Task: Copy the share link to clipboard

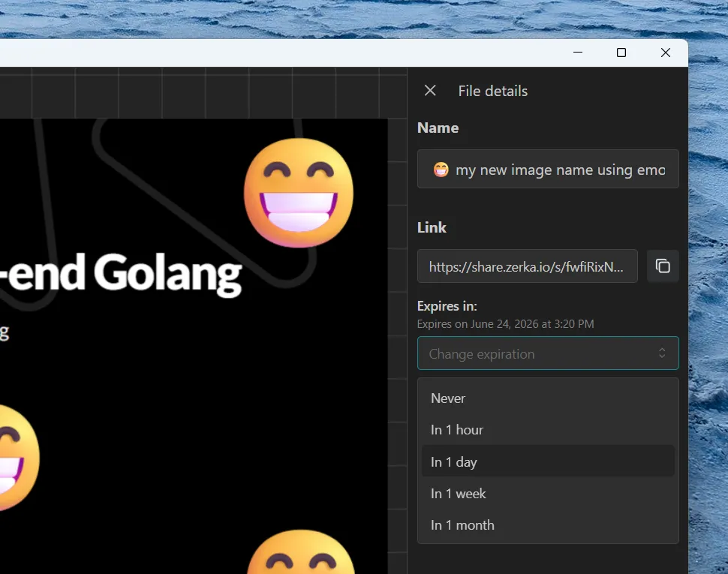Action: click(663, 266)
